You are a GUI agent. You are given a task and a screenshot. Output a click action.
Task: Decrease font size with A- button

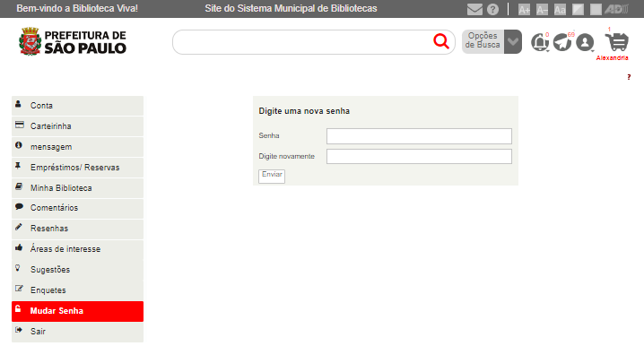tap(542, 10)
